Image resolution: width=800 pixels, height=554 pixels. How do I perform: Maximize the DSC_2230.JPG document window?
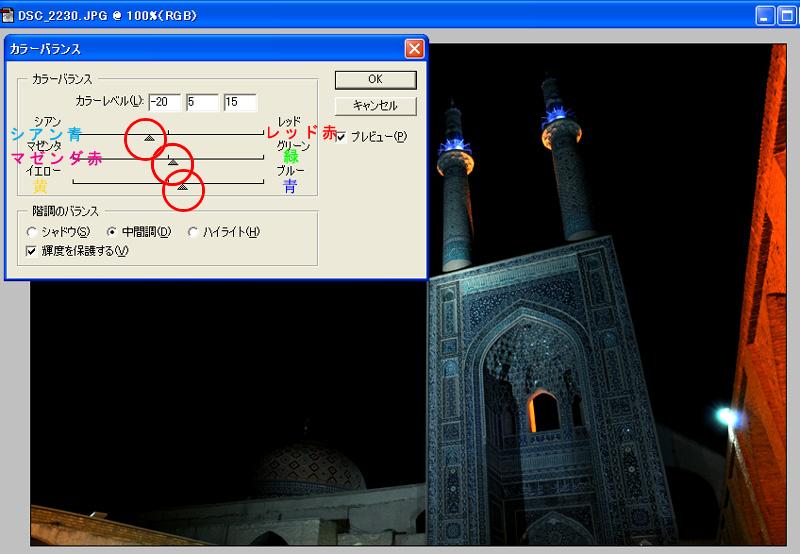point(786,15)
